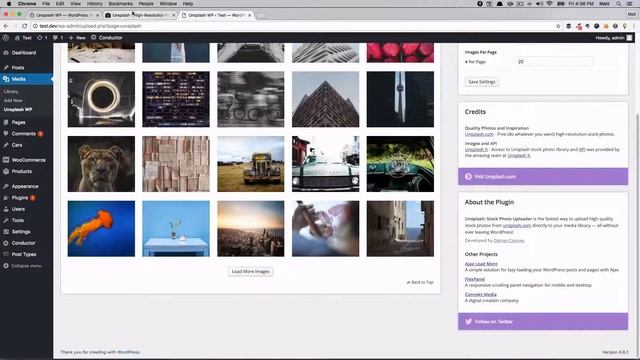The image size is (640, 360).
Task: Open WooCommerce in sidebar
Action: pyautogui.click(x=29, y=160)
